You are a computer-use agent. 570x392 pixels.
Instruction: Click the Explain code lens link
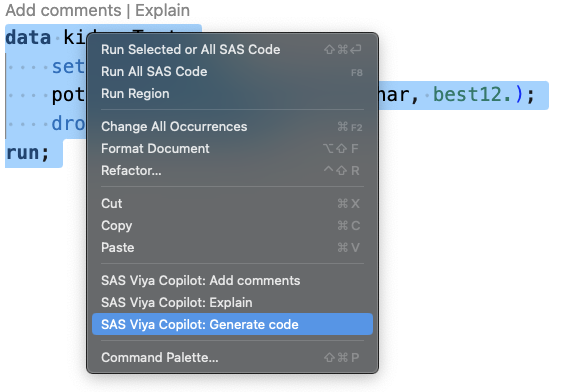point(162,10)
